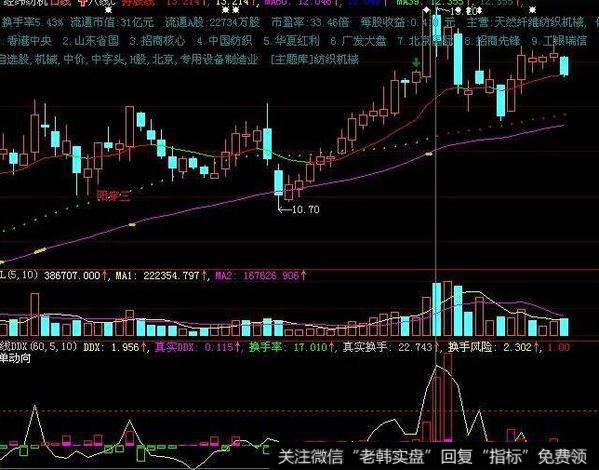Open shareholder entry 5.华夏红利
This screenshot has height=470, width=599.
coord(291,41)
